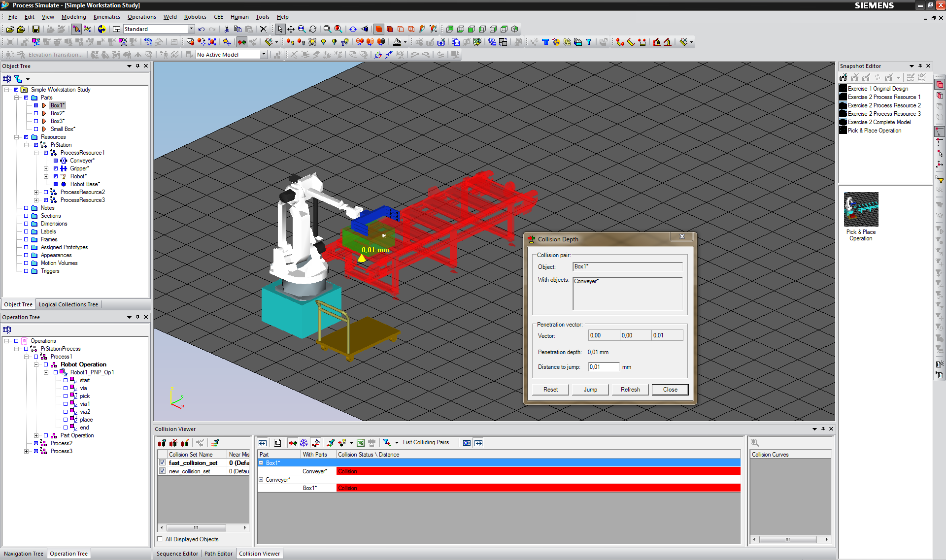Click the Freeze Viewer snowflake icon
946x560 pixels.
point(304,443)
